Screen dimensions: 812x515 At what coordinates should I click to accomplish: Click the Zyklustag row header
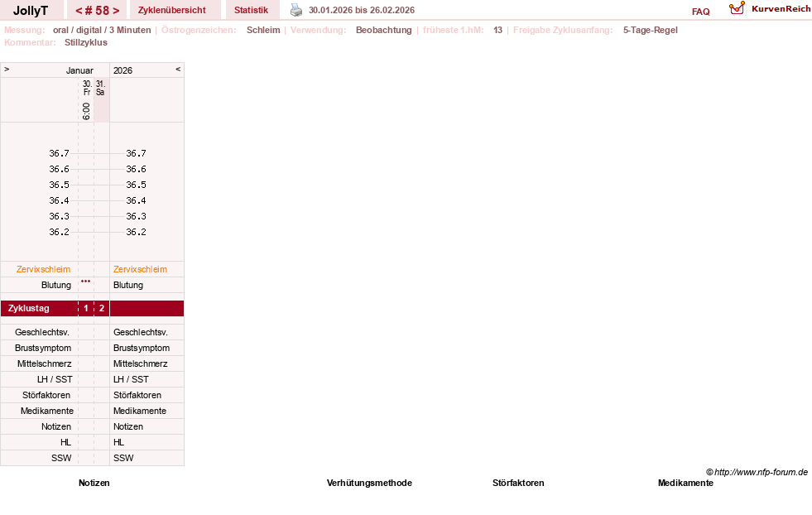(29, 308)
